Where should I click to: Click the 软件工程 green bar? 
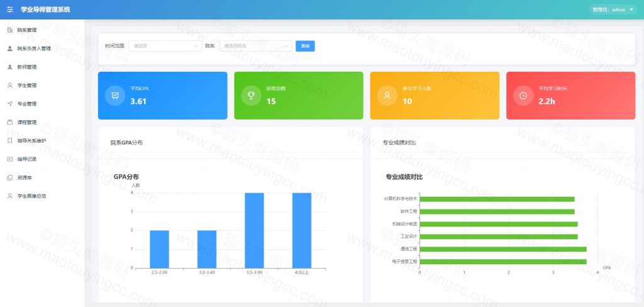[x=497, y=211]
